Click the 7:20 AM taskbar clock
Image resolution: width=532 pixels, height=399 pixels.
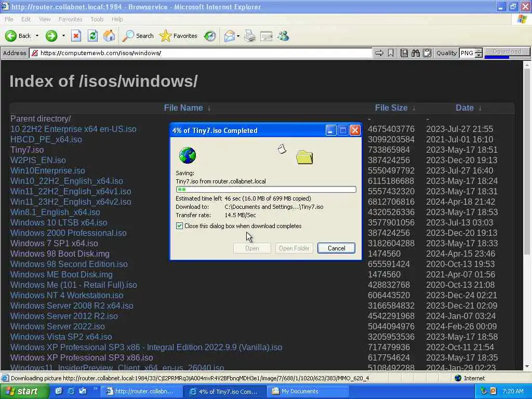(513, 391)
